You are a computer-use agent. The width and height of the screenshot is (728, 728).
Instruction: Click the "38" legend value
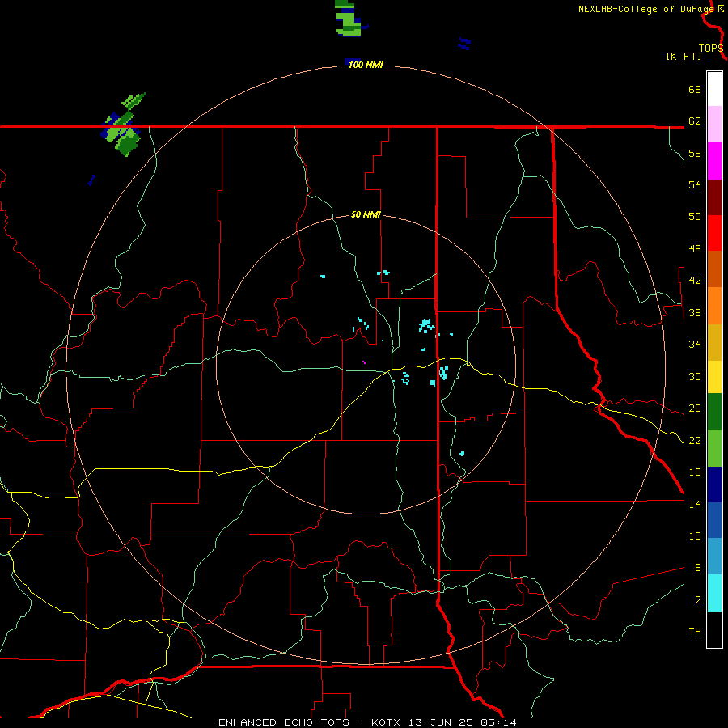click(695, 312)
